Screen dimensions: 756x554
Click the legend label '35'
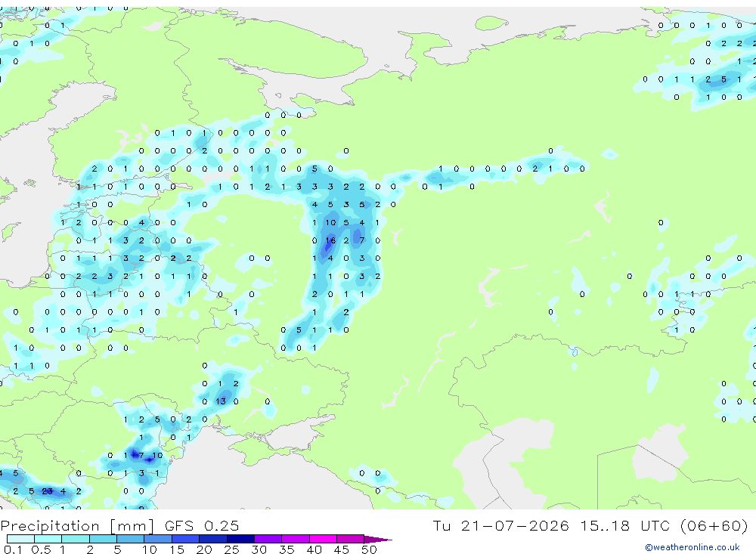(287, 549)
